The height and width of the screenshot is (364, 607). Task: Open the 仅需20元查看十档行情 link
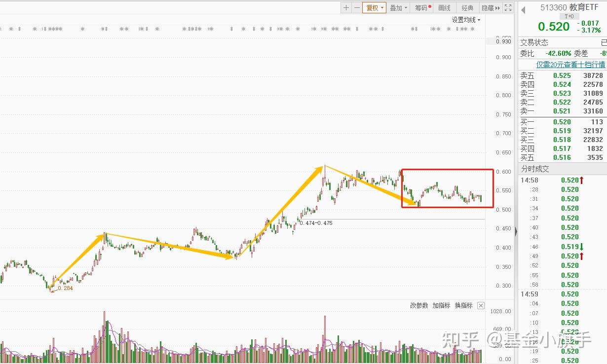pyautogui.click(x=570, y=65)
